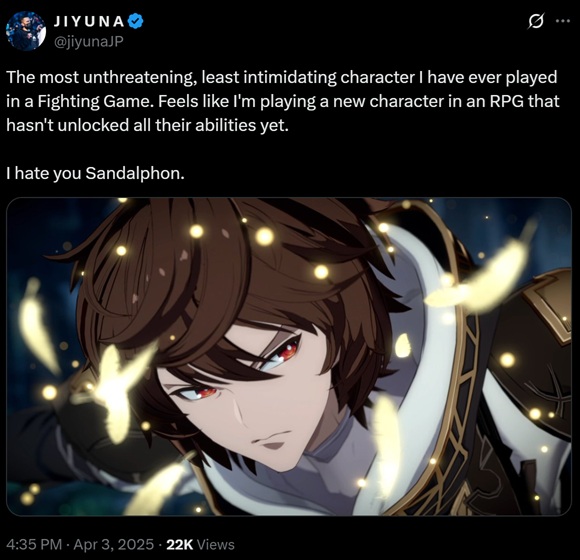Open the three-dot more options menu

pos(563,21)
